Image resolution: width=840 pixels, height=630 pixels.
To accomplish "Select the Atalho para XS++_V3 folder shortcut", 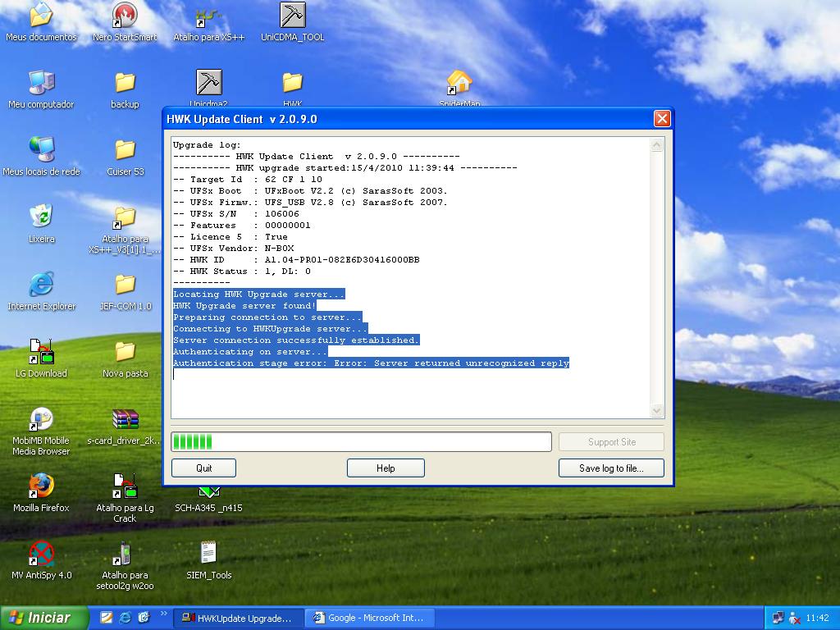I will (125, 230).
